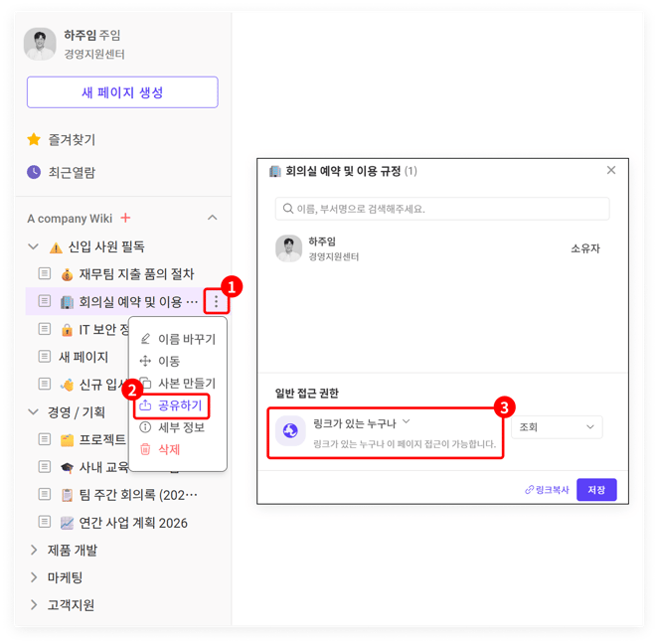658x644 pixels.
Task: Click the 새 페이지 생성 button
Action: click(x=122, y=92)
